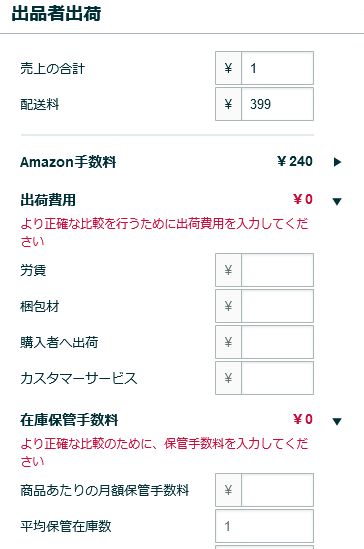This screenshot has width=364, height=549.
Task: Click the yen symbol beside 梱包材
Action: click(228, 306)
